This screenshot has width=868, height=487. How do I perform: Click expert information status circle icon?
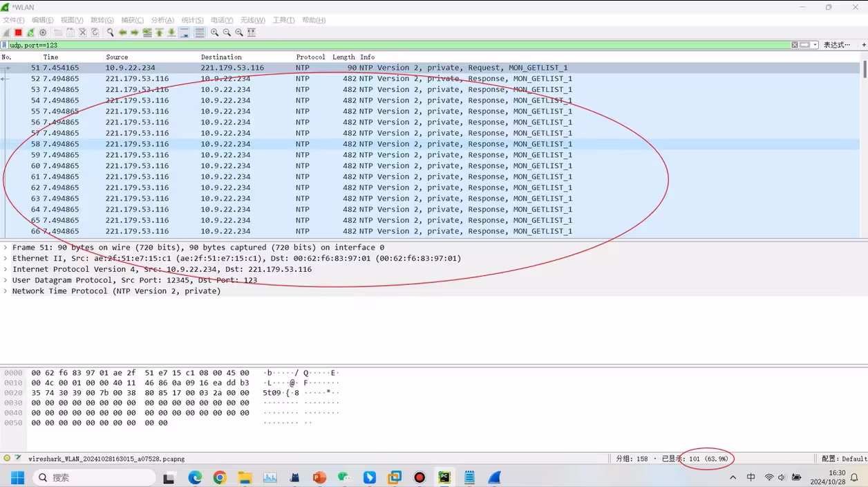tap(7, 458)
